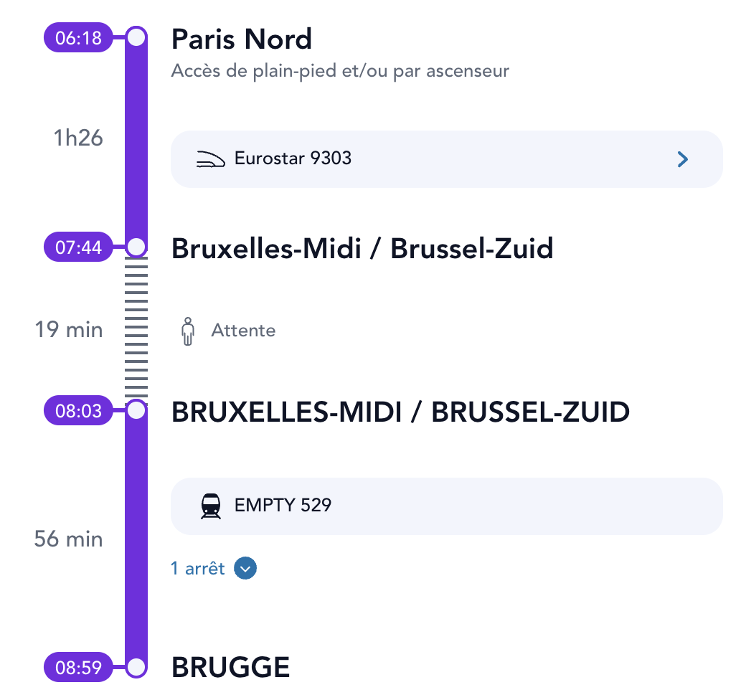Click Bruxelles-Midi / Brussel-Zuid station label
This screenshot has width=746, height=700.
point(362,247)
